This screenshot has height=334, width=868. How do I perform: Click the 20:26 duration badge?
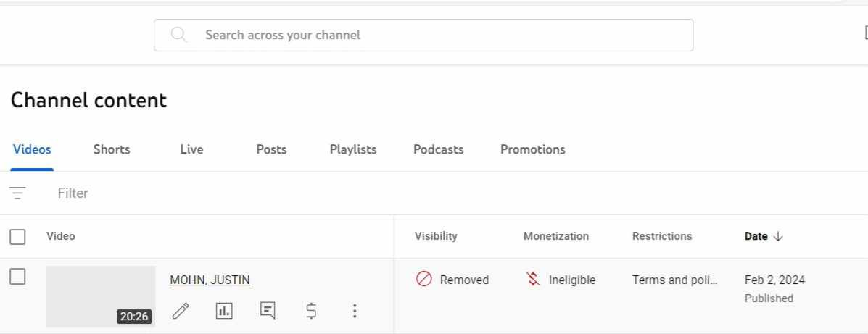tap(135, 317)
